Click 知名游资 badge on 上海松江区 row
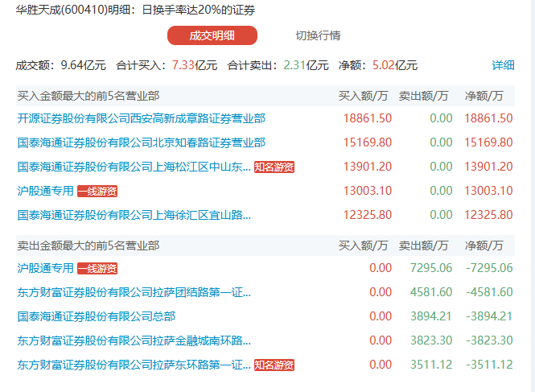Screen dimensions: 535x392 coord(274,167)
